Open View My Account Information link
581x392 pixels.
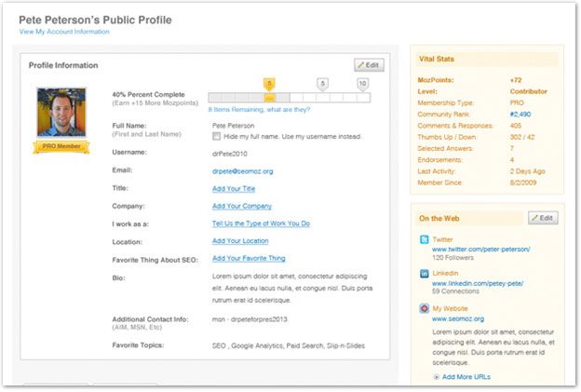click(64, 32)
